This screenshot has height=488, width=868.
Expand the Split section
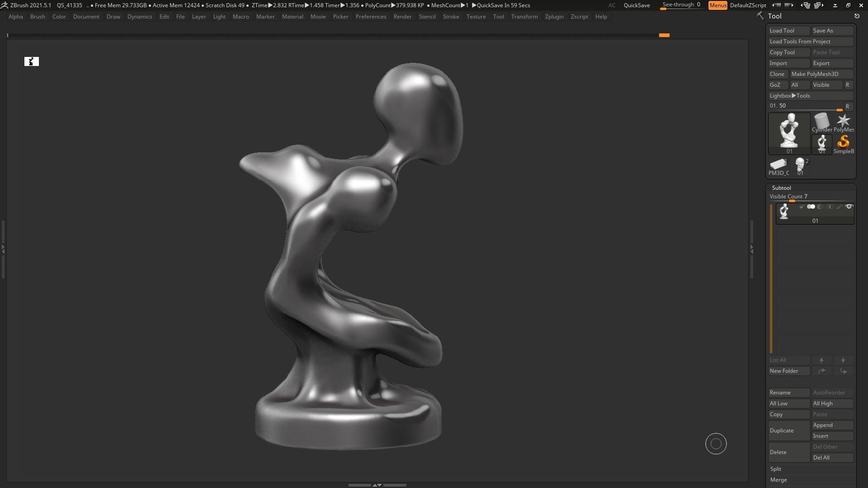click(x=776, y=469)
